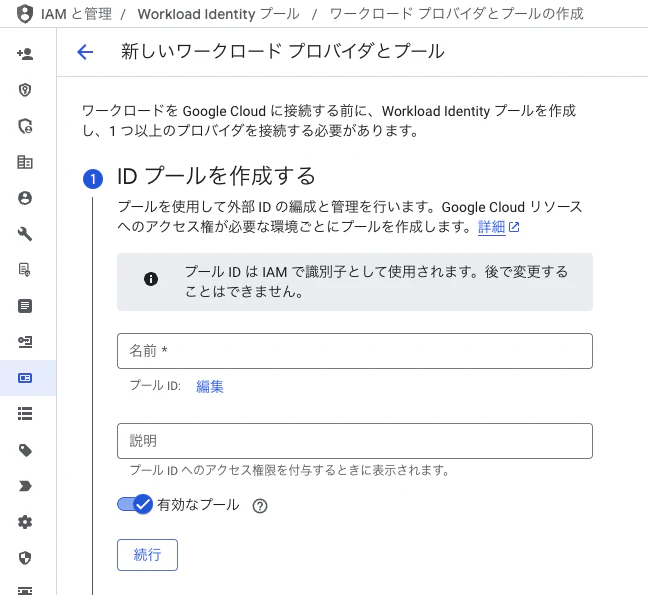Click the help icon beside 有効なプール

(x=260, y=506)
